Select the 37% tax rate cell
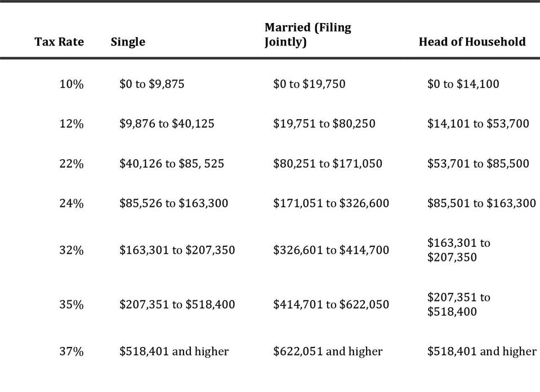Viewport: 540px width, 392px height. click(72, 352)
